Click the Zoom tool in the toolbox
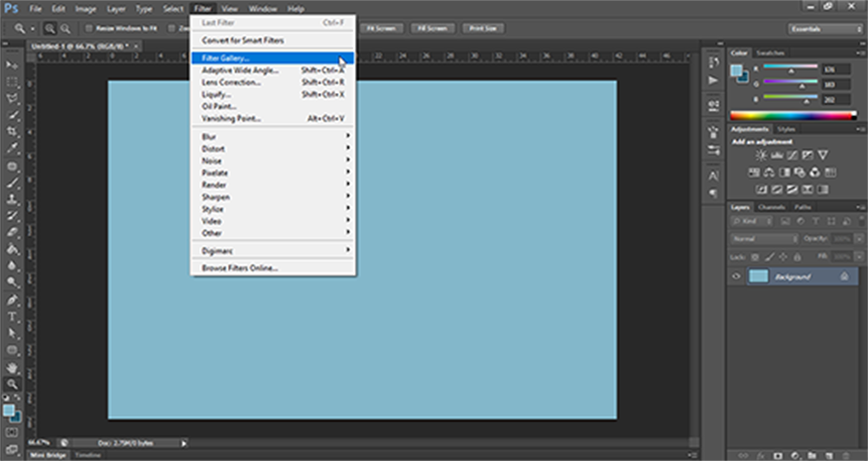The image size is (868, 461). pos(13,384)
